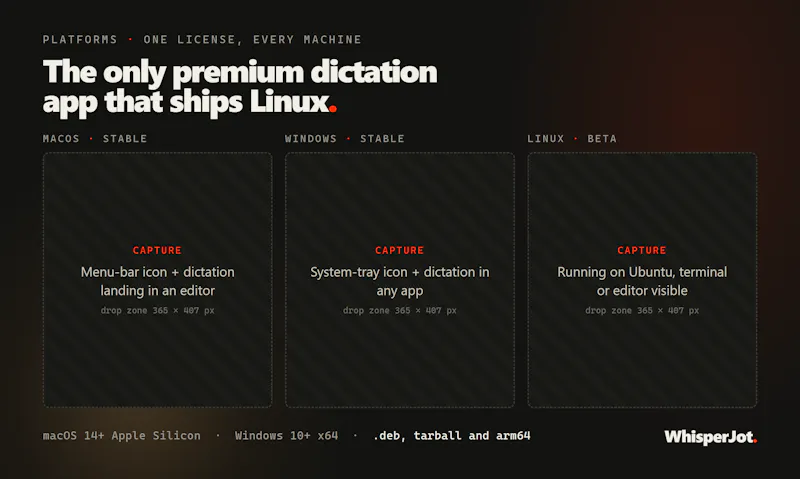Click the LINUX · BETA label

pos(572,139)
